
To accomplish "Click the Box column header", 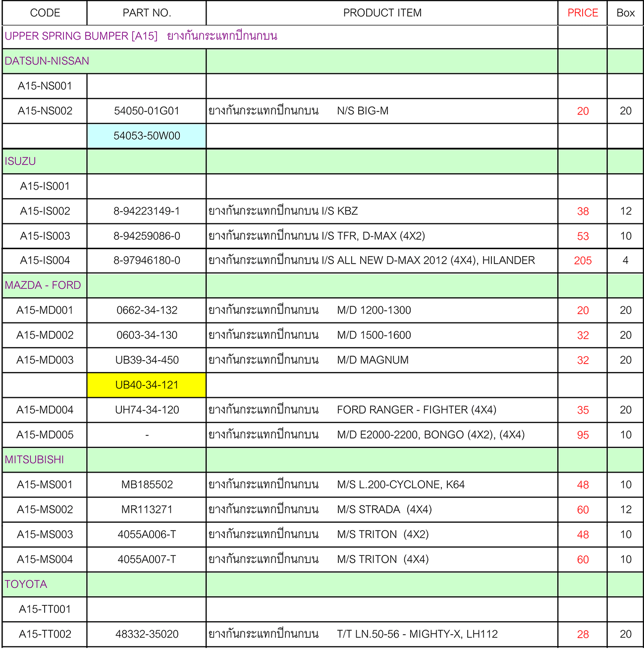I will (x=626, y=13).
